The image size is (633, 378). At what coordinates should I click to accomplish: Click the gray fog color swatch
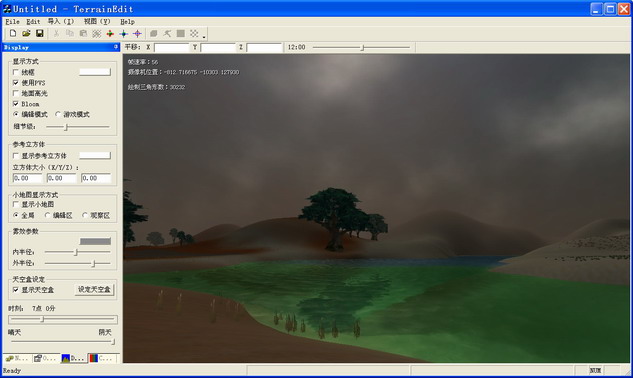tap(95, 242)
